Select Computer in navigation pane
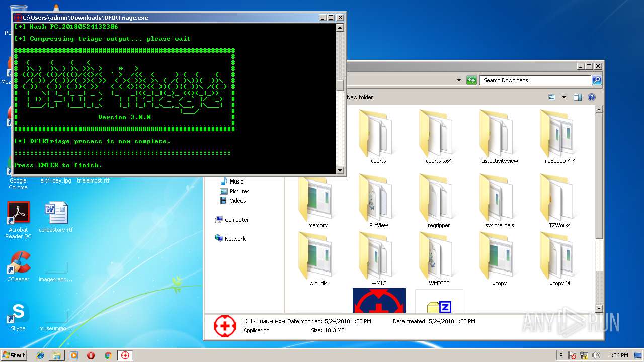644x362 pixels. coord(231,220)
